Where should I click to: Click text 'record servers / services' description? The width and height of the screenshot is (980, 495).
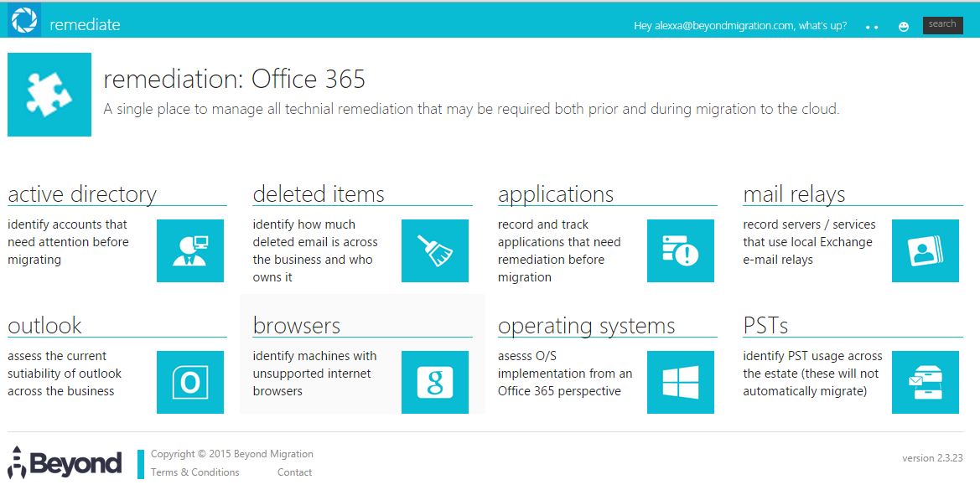click(x=809, y=242)
